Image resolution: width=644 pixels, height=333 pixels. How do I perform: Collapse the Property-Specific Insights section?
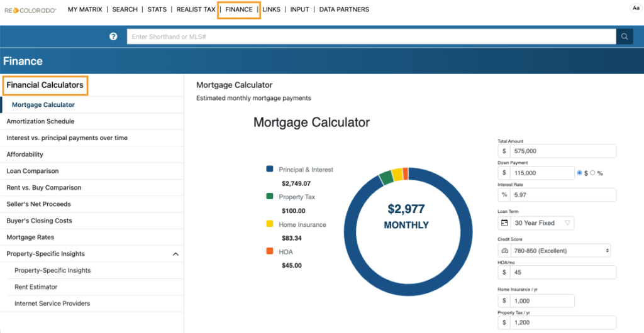(x=175, y=254)
